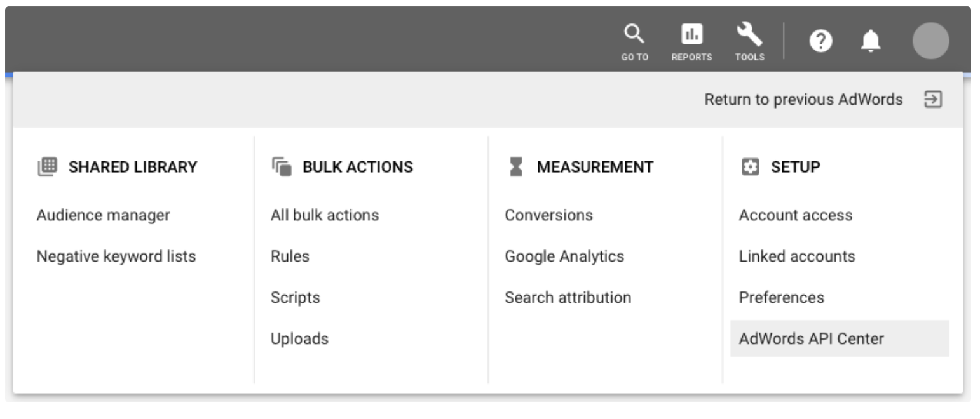Open the Help question mark icon
980x419 pixels.
(820, 42)
